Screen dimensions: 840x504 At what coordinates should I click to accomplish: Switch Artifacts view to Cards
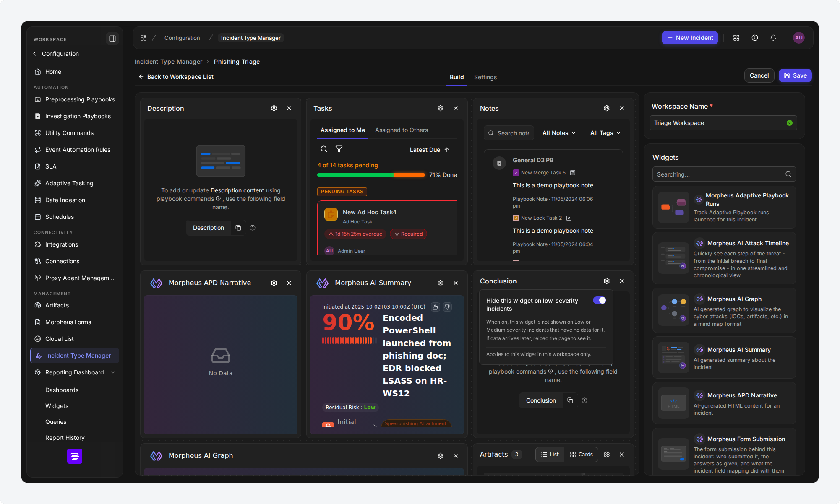coord(581,455)
